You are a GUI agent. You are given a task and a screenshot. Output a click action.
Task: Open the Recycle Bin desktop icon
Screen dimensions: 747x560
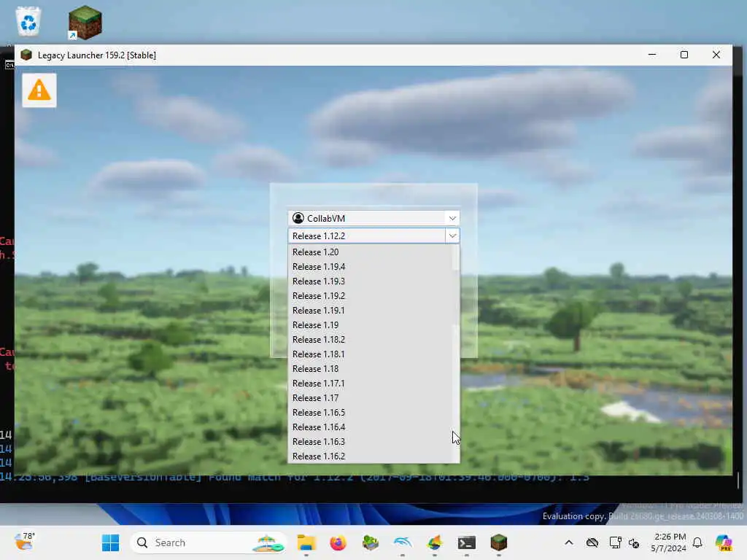point(28,22)
